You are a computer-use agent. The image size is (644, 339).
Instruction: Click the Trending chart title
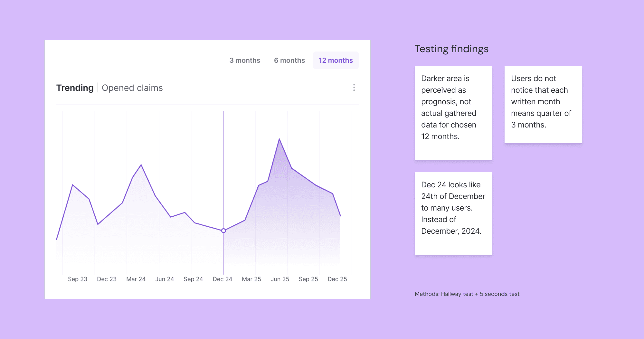75,88
